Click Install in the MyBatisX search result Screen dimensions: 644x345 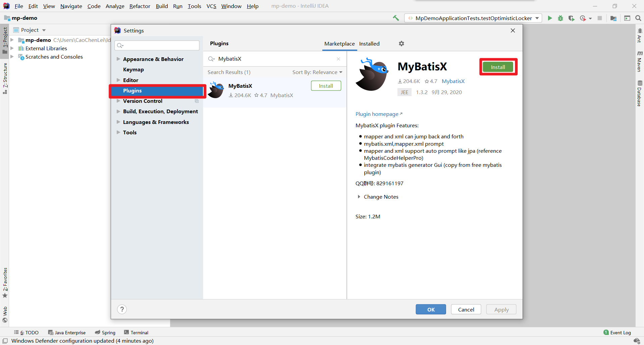[326, 86]
